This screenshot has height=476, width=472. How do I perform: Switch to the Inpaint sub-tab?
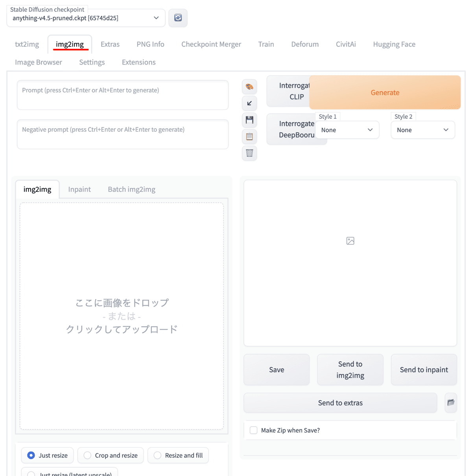tap(79, 189)
